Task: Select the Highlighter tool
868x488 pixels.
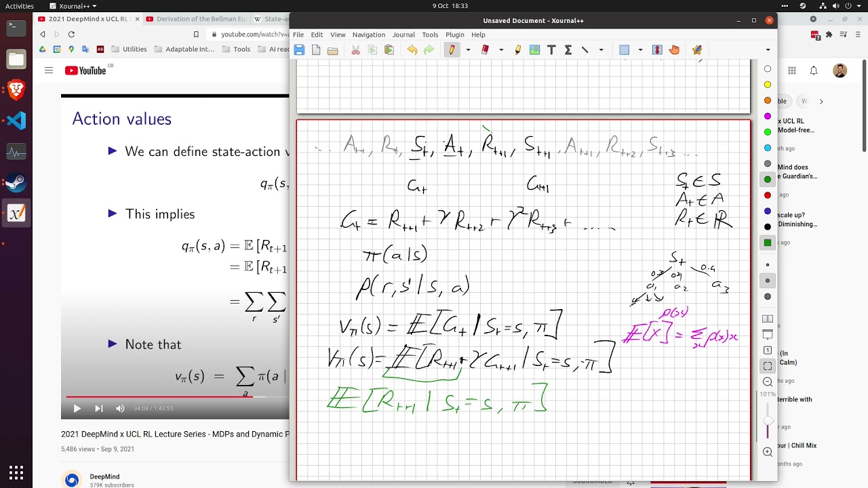Action: (x=518, y=49)
